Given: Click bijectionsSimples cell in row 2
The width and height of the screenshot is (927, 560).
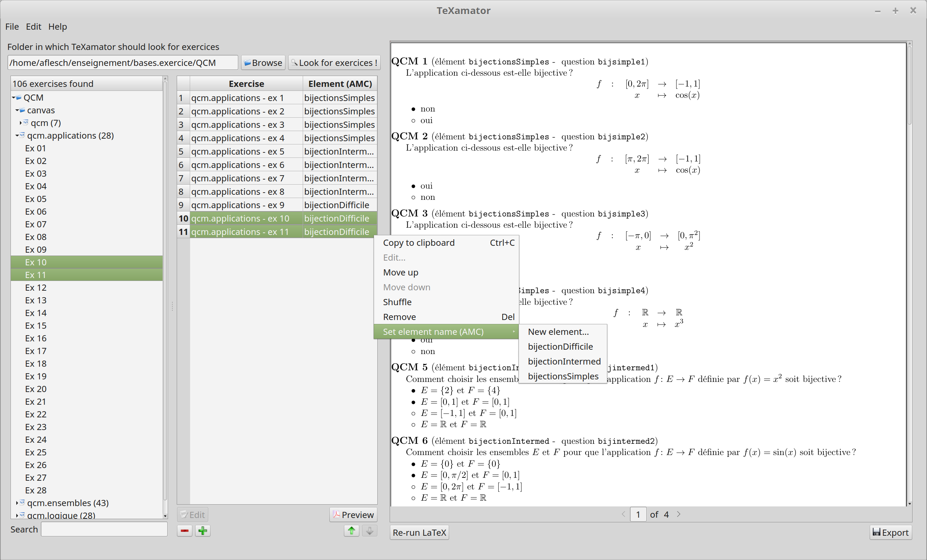Looking at the screenshot, I should 340,111.
